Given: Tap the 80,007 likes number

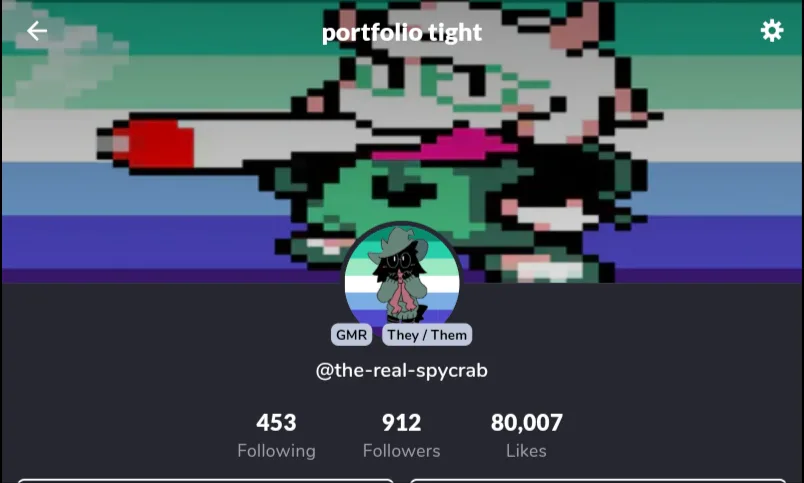Looking at the screenshot, I should pos(527,422).
